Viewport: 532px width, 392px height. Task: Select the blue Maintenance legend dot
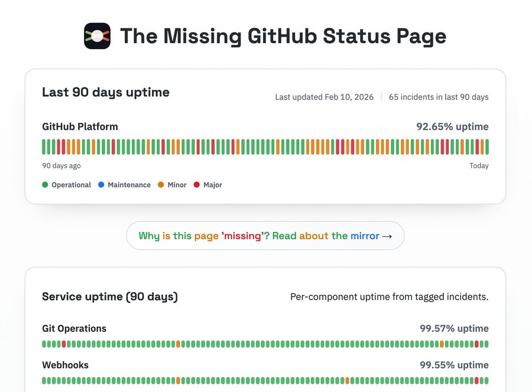(101, 185)
